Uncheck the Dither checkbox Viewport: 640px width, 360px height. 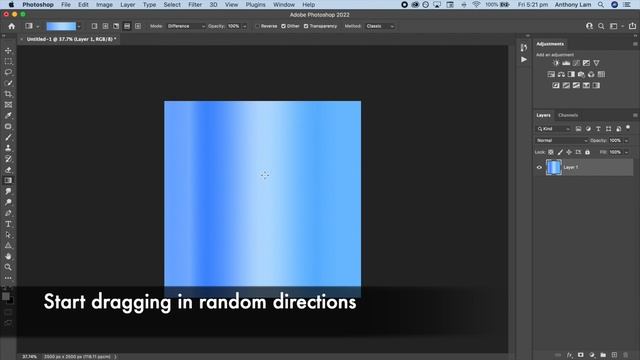(x=283, y=26)
